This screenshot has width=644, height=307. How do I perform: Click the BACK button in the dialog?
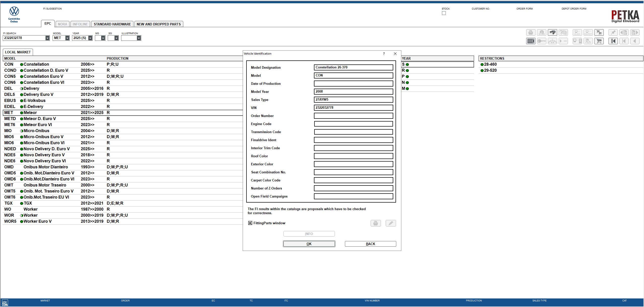(370, 244)
